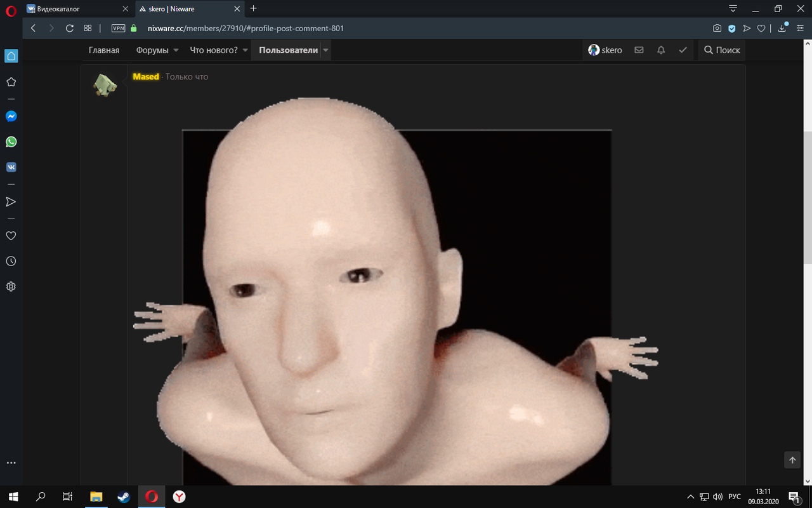The width and height of the screenshot is (812, 508).
Task: Open browser history clock icon
Action: 11,261
